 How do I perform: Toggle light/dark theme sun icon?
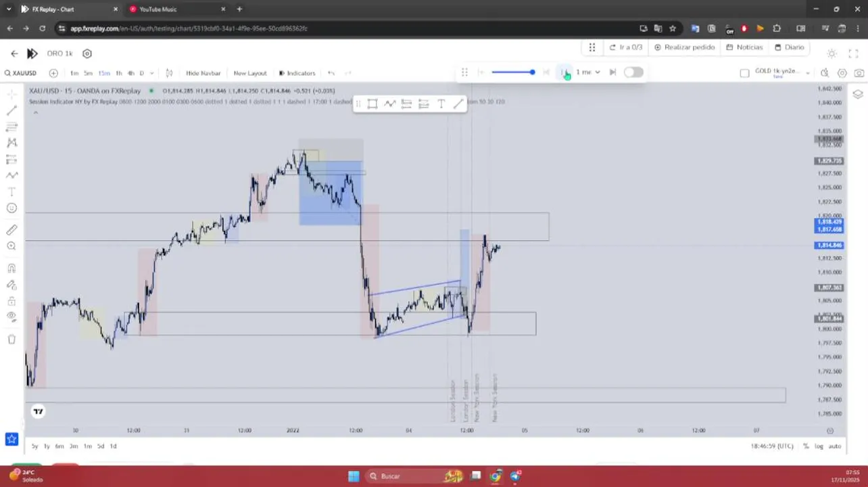point(832,53)
